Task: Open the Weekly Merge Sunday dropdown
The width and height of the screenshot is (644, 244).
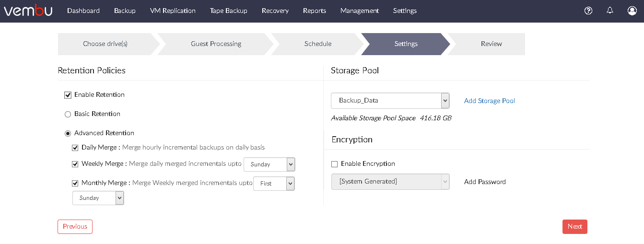Action: point(269,164)
